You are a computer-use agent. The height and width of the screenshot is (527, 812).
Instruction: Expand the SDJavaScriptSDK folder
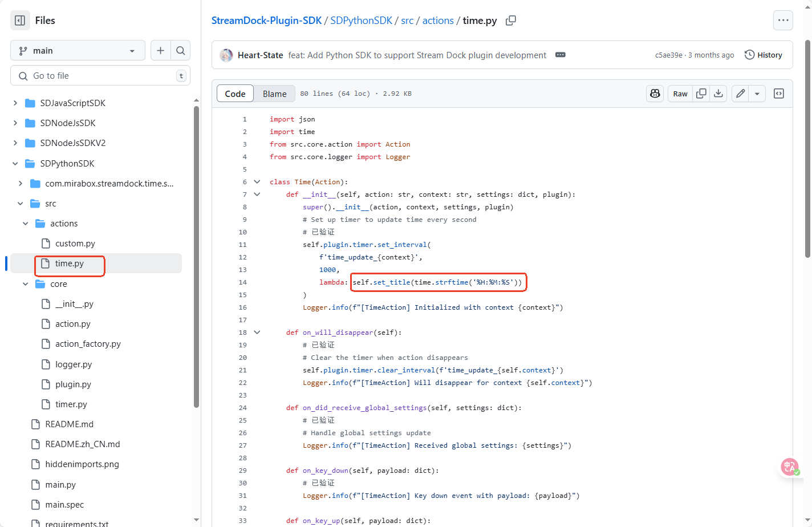(15, 103)
